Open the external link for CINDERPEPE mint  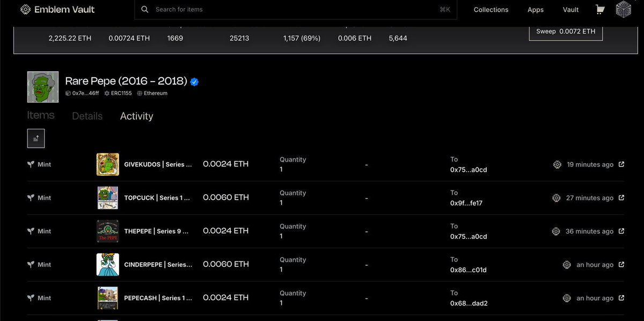[x=621, y=265]
